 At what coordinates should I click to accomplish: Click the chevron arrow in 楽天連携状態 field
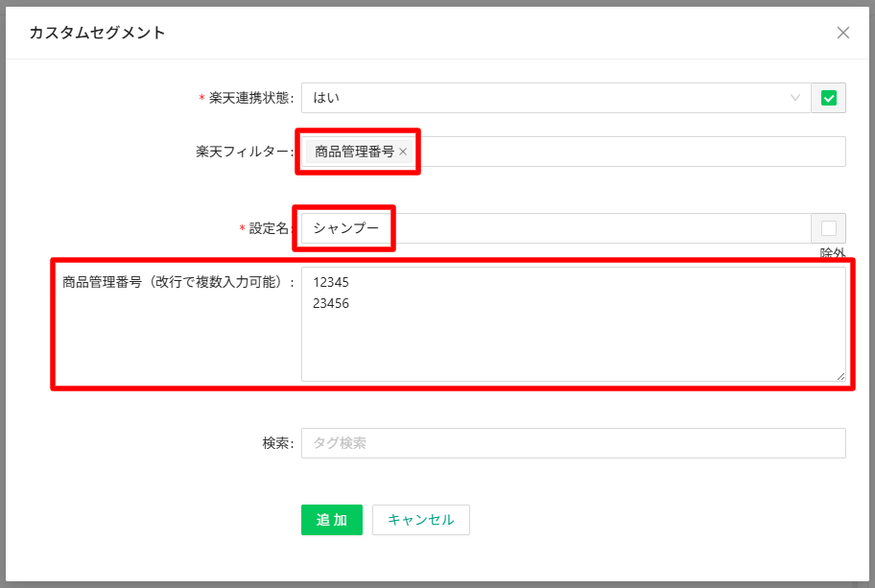pos(794,98)
